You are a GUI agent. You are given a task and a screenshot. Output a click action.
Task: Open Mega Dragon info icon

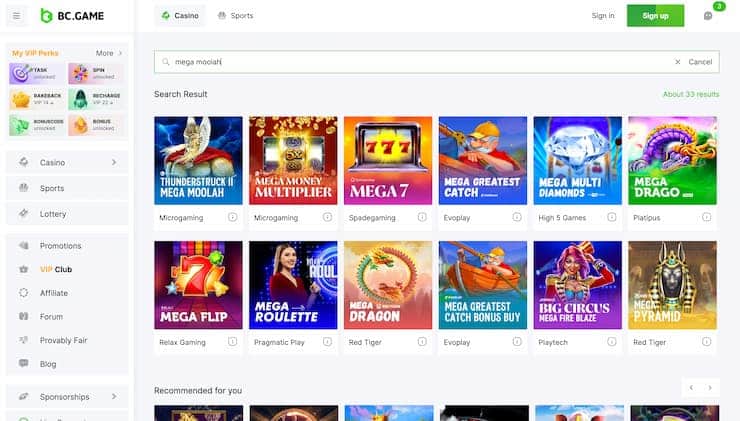coord(422,342)
